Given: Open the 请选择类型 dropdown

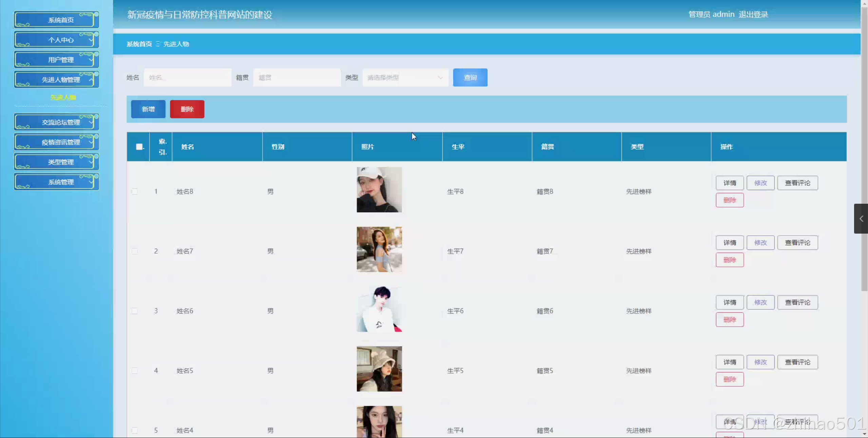Looking at the screenshot, I should coord(405,78).
